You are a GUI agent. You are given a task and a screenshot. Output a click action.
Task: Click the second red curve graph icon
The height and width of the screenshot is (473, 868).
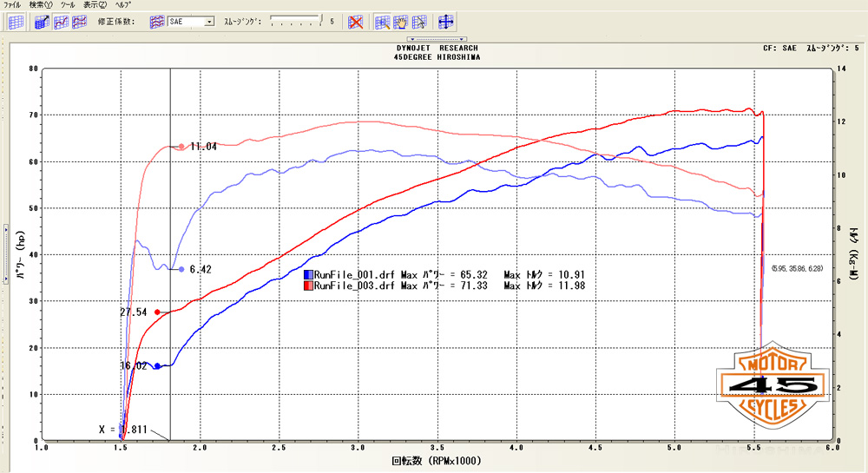pos(62,22)
